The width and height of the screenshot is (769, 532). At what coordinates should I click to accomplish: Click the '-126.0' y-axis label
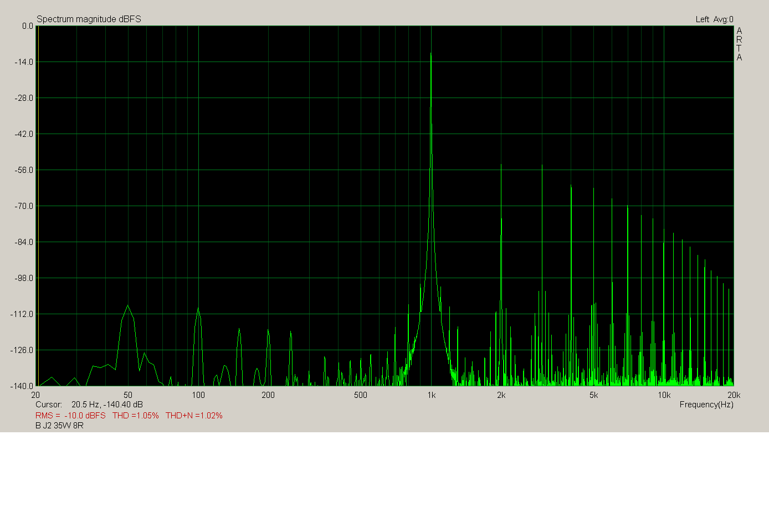tap(22, 350)
